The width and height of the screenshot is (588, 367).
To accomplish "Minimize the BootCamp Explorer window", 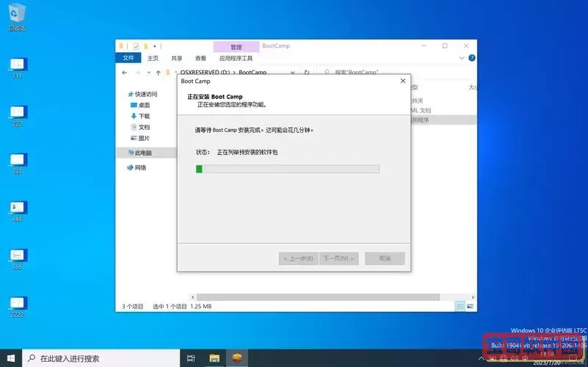I will click(x=424, y=46).
